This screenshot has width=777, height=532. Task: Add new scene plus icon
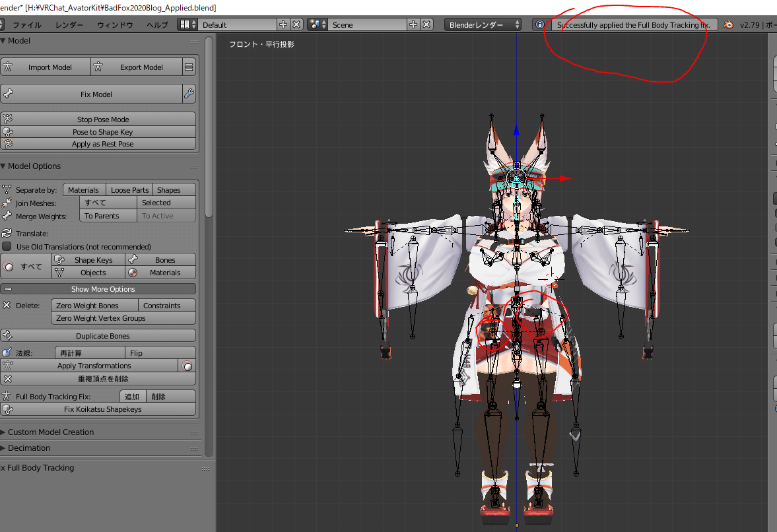click(x=413, y=25)
